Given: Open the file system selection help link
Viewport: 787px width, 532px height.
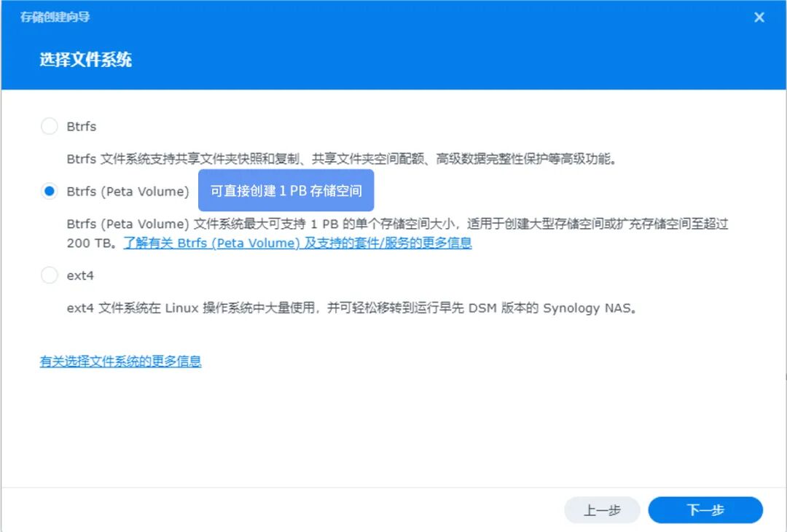Looking at the screenshot, I should (x=121, y=361).
